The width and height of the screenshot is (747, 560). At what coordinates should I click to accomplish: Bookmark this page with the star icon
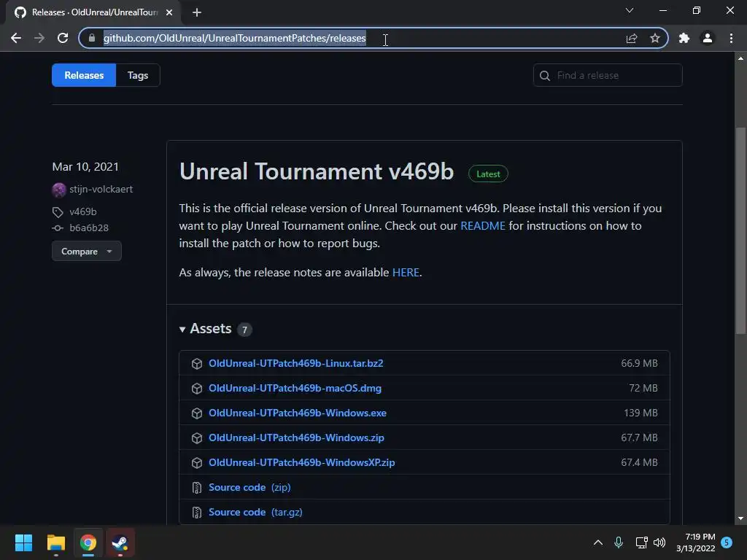655,38
